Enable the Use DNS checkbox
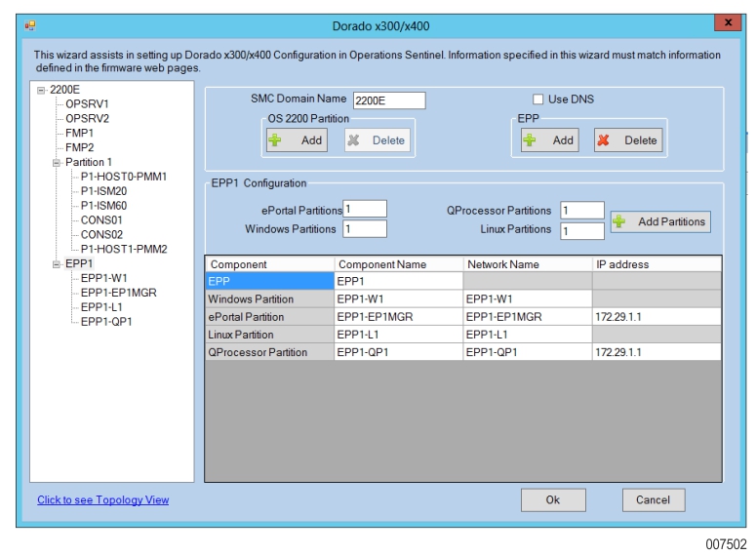This screenshot has height=556, width=756. click(x=537, y=99)
